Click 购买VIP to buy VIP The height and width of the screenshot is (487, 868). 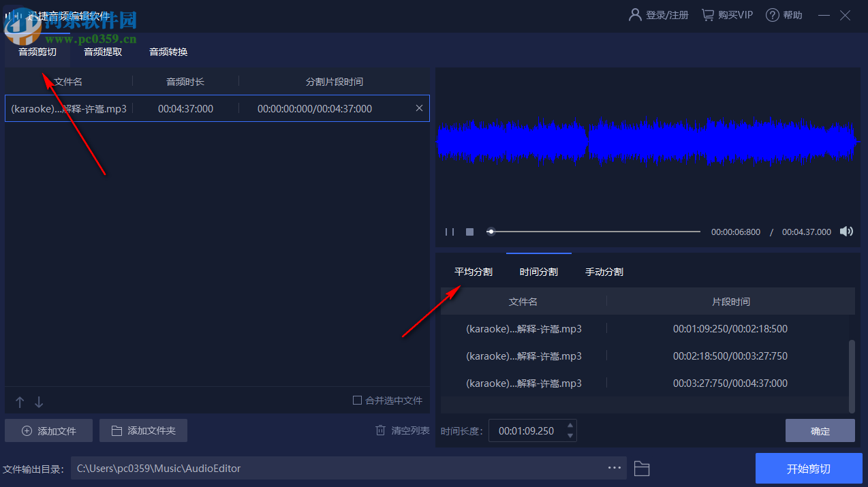[727, 15]
